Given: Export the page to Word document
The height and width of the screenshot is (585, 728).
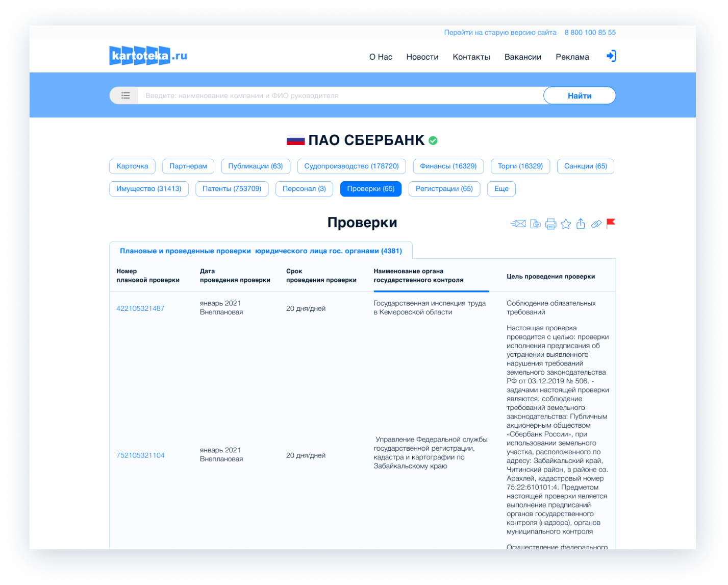Looking at the screenshot, I should 535,224.
